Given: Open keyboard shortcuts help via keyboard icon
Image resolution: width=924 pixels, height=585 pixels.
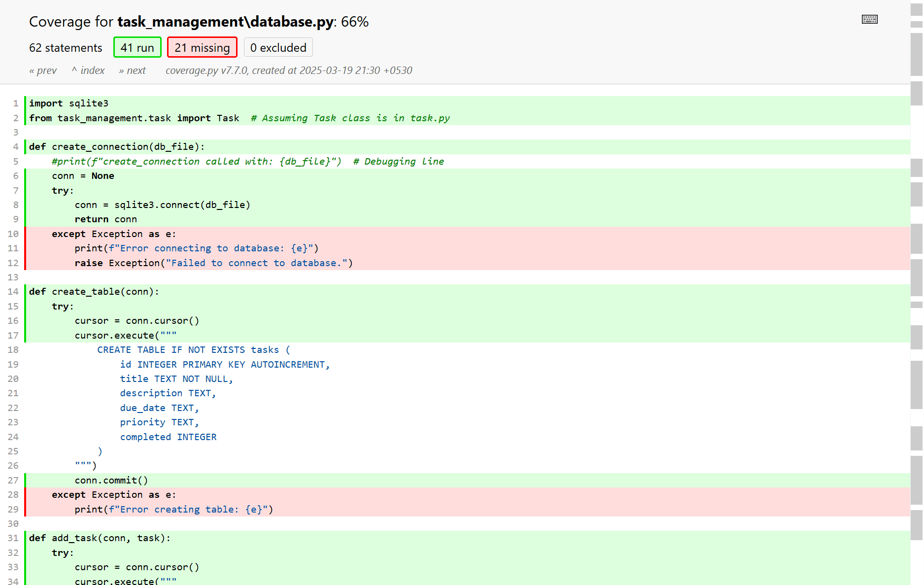Looking at the screenshot, I should click(x=869, y=19).
